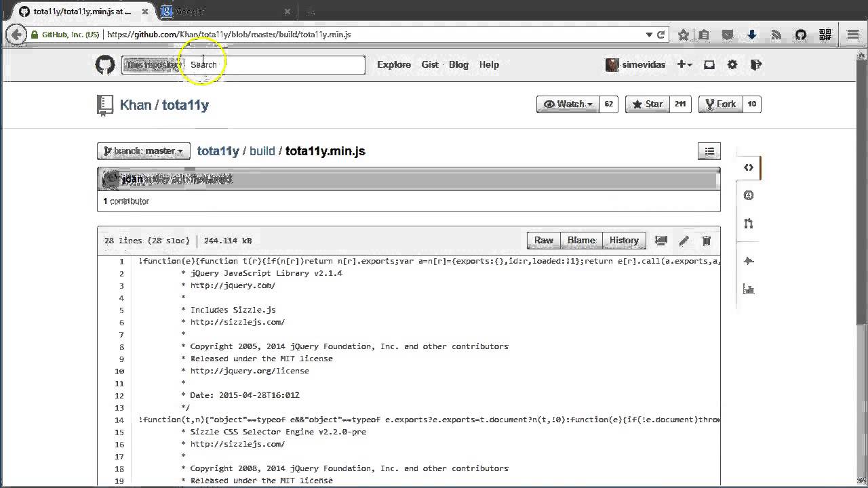Open Explore in the GitHub header
Image resolution: width=868 pixels, height=488 pixels.
click(x=394, y=65)
